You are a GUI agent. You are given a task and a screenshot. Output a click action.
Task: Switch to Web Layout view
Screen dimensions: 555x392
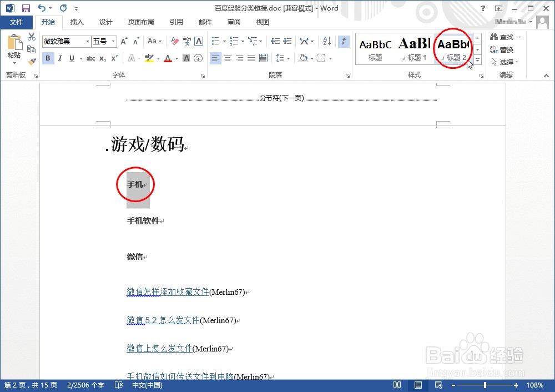click(438, 385)
